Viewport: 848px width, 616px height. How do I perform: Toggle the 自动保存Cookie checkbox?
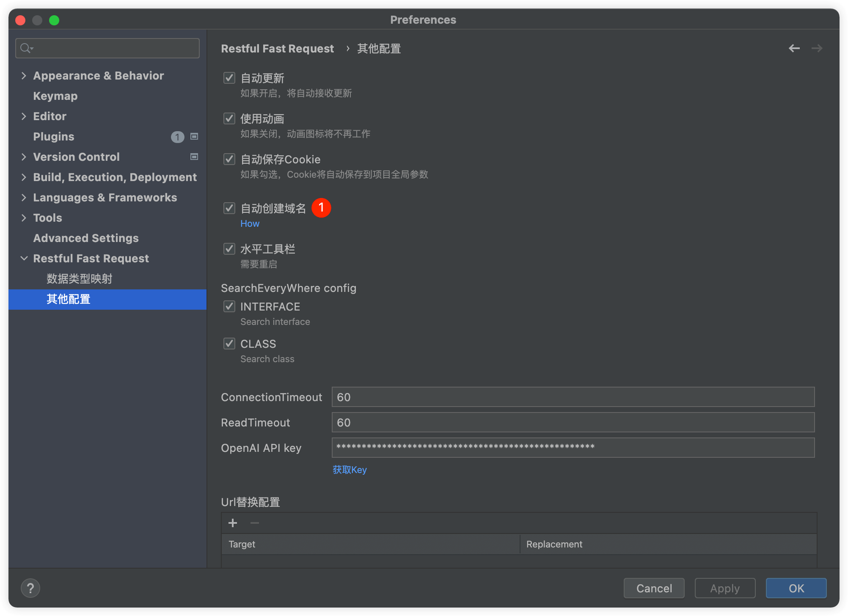[229, 159]
